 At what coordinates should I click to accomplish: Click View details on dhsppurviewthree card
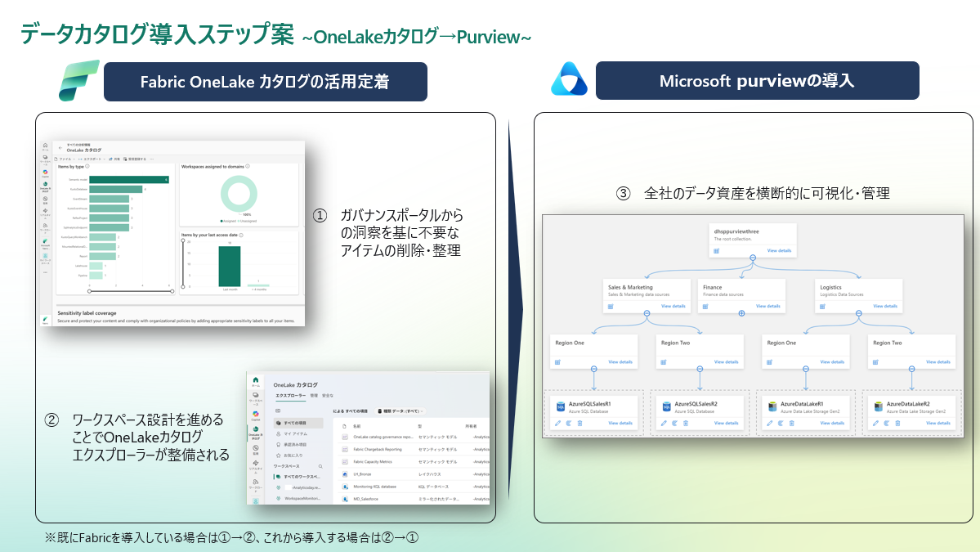(x=780, y=251)
